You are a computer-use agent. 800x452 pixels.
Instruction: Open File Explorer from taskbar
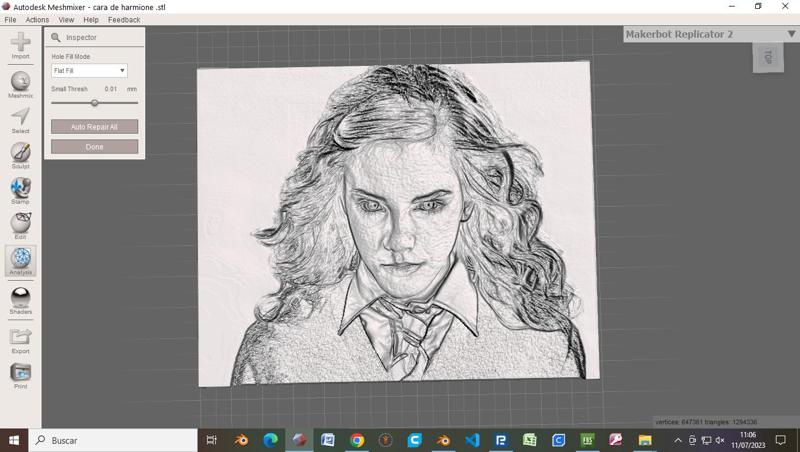pyautogui.click(x=645, y=440)
